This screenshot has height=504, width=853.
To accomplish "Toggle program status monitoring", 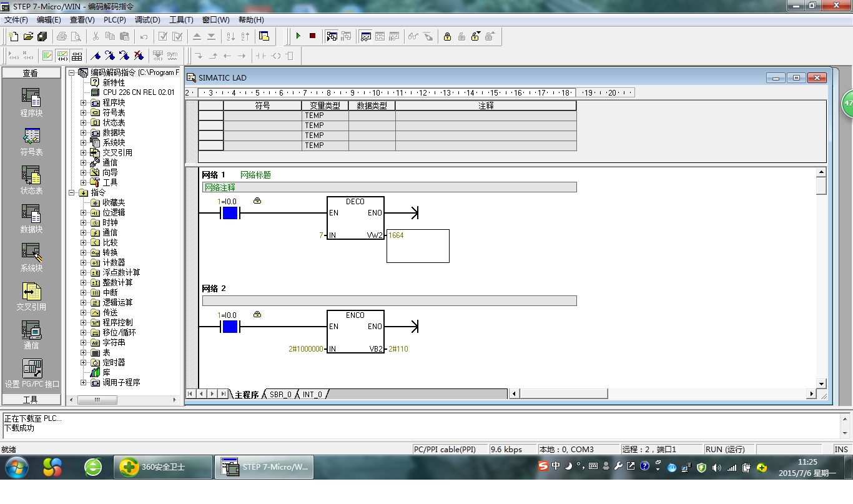I will coord(332,37).
